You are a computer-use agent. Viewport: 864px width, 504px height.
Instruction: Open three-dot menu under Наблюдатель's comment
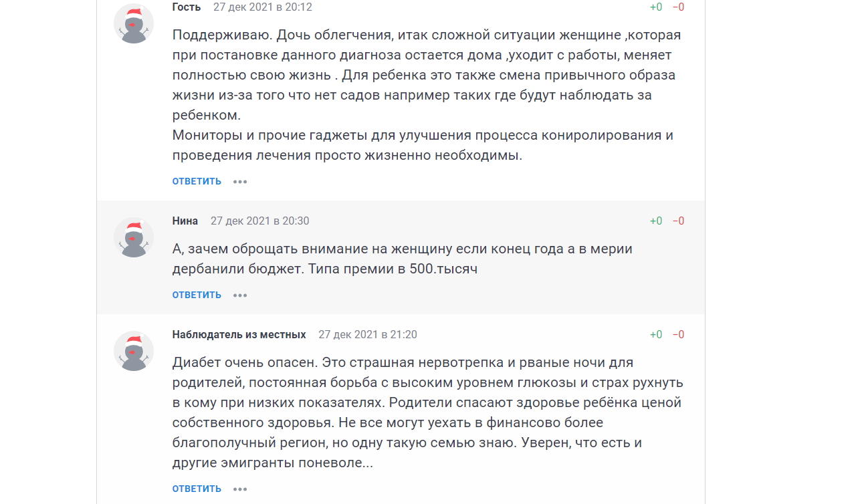(240, 489)
